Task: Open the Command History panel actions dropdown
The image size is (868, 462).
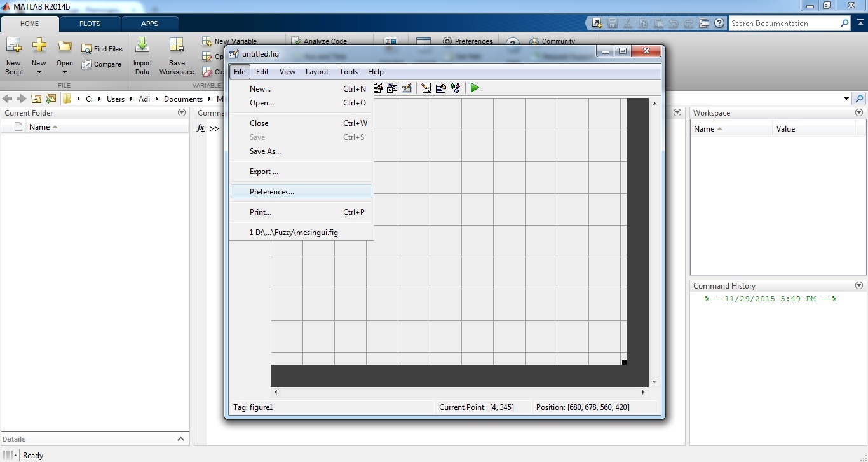Action: tap(859, 286)
